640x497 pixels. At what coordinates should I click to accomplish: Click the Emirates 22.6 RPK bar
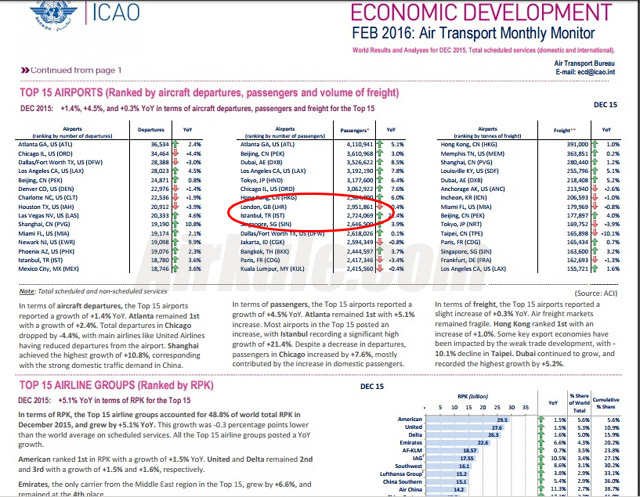point(457,443)
